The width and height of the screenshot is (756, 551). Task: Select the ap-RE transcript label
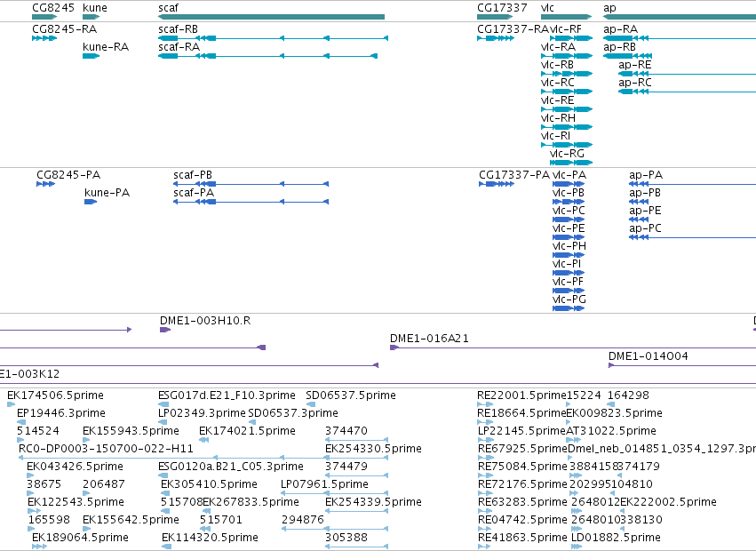pyautogui.click(x=635, y=65)
